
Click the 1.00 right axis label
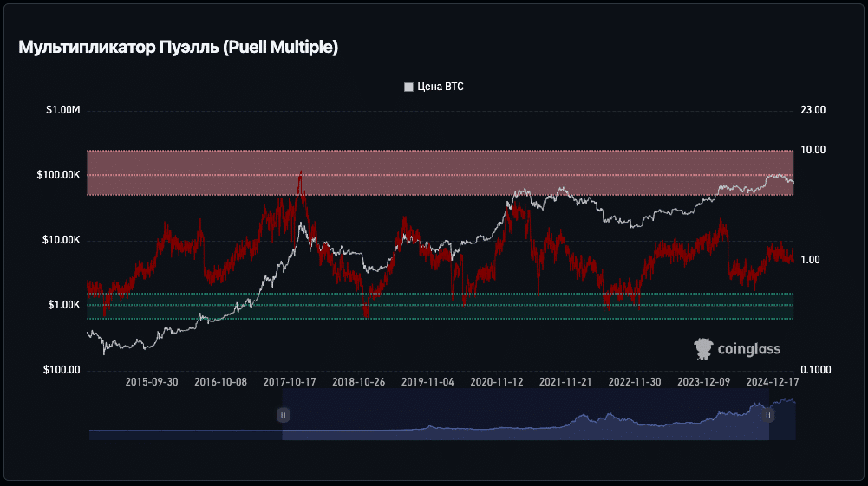[x=810, y=260]
